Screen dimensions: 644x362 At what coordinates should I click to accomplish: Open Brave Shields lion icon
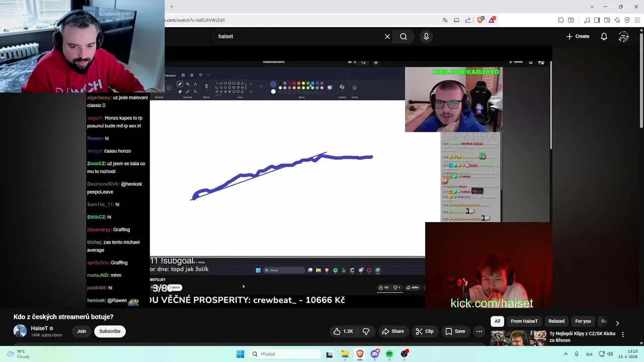tap(480, 20)
